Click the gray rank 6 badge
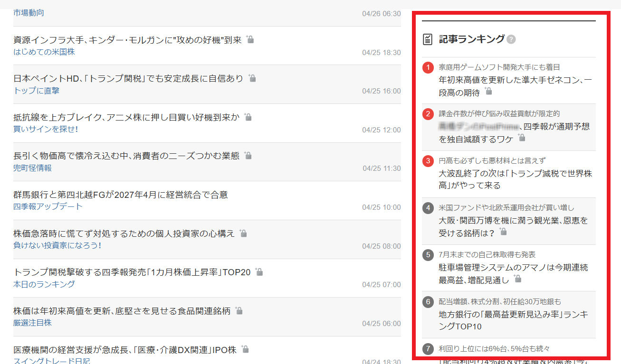621x364 pixels. pyautogui.click(x=428, y=301)
